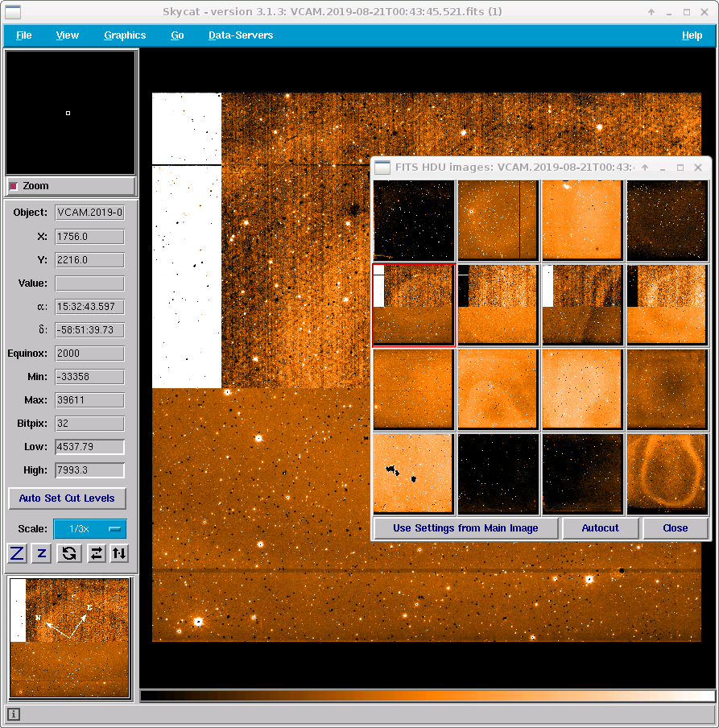719x728 pixels.
Task: Flip image horizontally with the left-right arrows icon
Action: pyautogui.click(x=96, y=553)
